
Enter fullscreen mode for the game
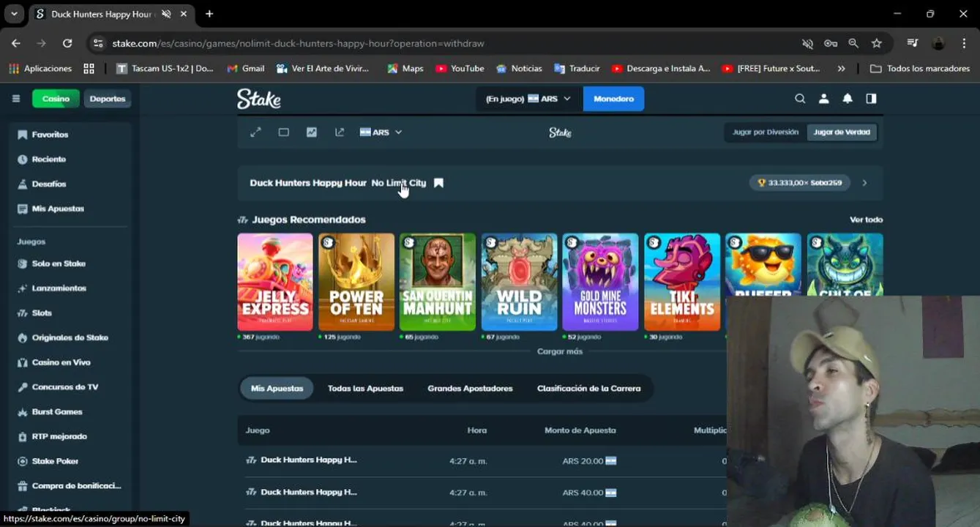click(255, 132)
